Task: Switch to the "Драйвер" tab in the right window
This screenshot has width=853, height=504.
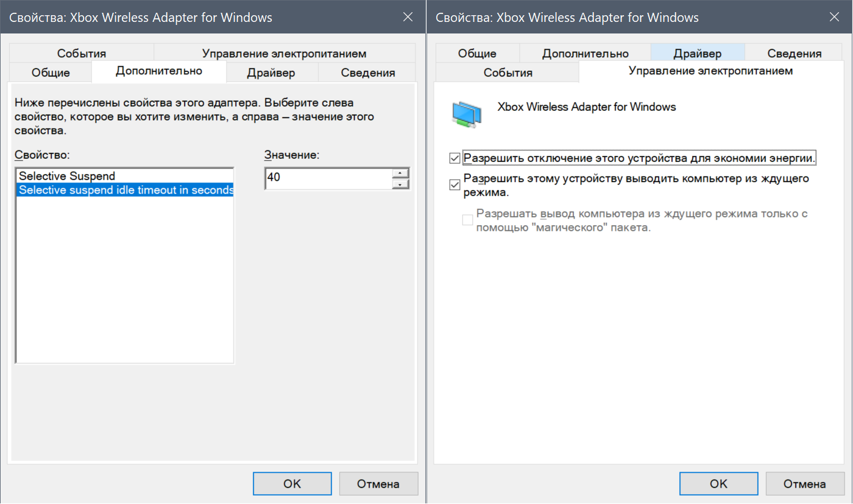Action: [697, 54]
